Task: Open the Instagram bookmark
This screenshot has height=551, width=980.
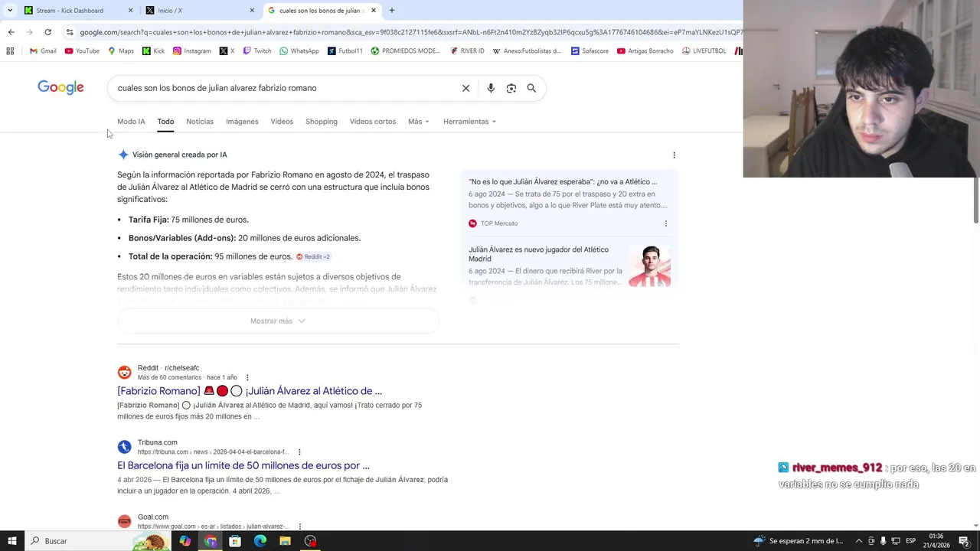Action: [191, 51]
